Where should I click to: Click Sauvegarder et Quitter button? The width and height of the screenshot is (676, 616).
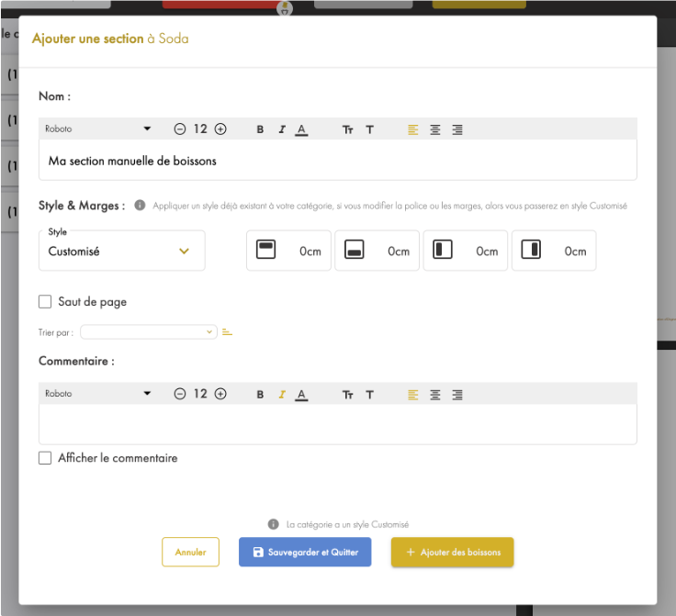305,553
